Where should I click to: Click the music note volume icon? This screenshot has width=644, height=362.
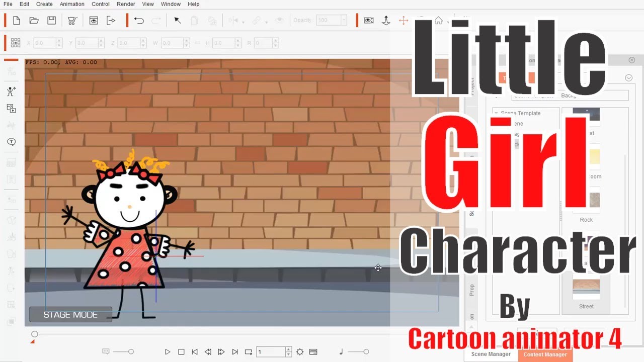[x=341, y=352]
